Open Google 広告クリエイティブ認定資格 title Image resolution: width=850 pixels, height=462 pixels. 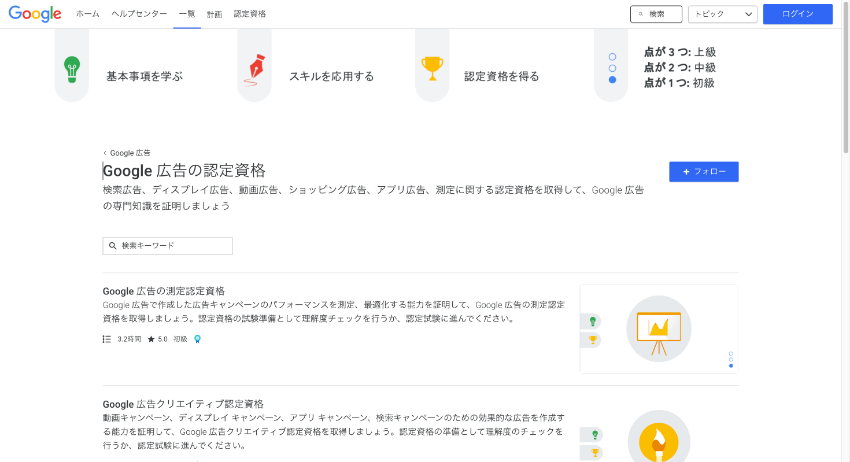183,404
